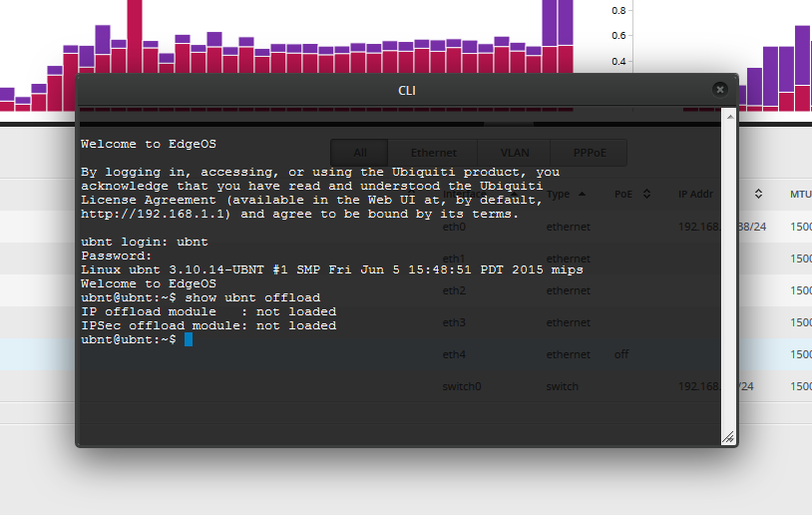This screenshot has height=515, width=812.
Task: Click the PoE 'off' value for eth4
Action: pyautogui.click(x=620, y=354)
